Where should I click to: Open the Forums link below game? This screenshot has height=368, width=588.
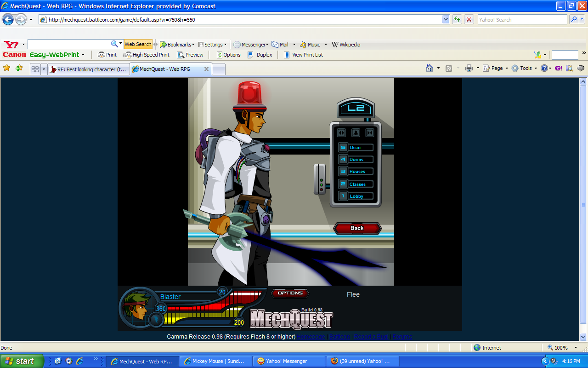tap(402, 337)
